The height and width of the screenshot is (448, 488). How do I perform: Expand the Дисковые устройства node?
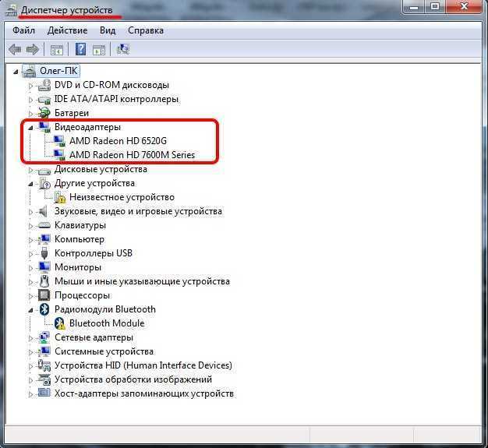coord(30,170)
